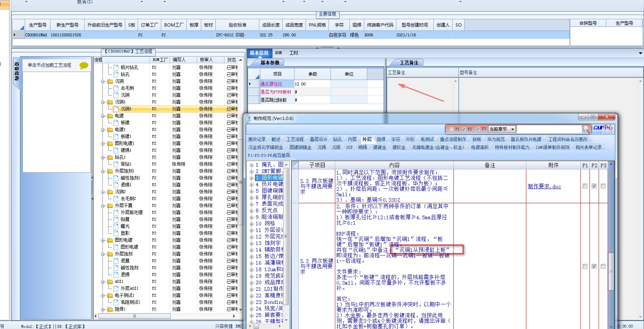Click the document icon of 外层AOI1 row
644x329 pixels.
click(x=116, y=288)
